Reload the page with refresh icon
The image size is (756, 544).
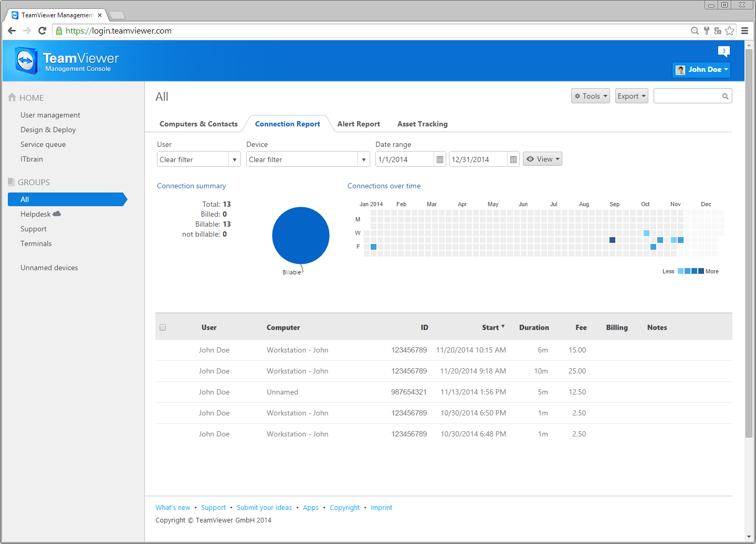coord(43,31)
